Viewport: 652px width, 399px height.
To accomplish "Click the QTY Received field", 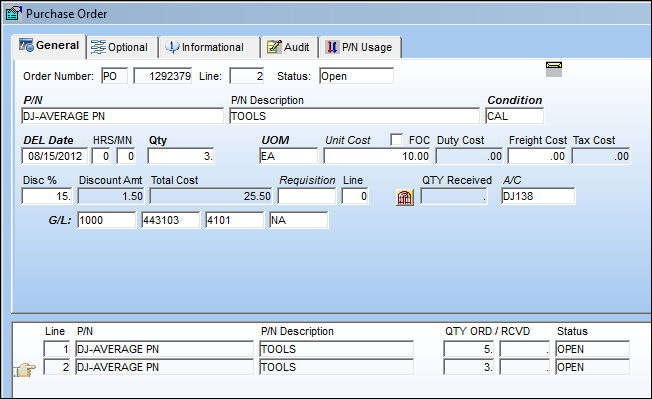I will pos(454,196).
